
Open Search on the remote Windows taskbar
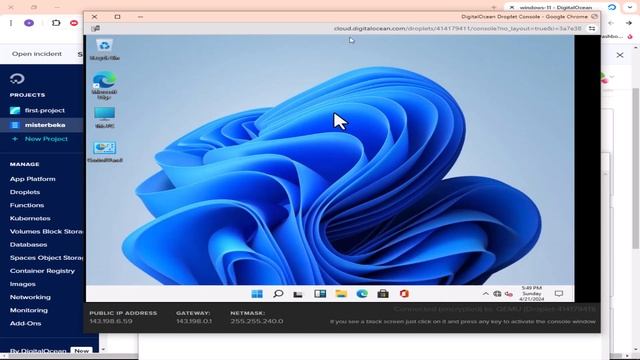[x=278, y=294]
